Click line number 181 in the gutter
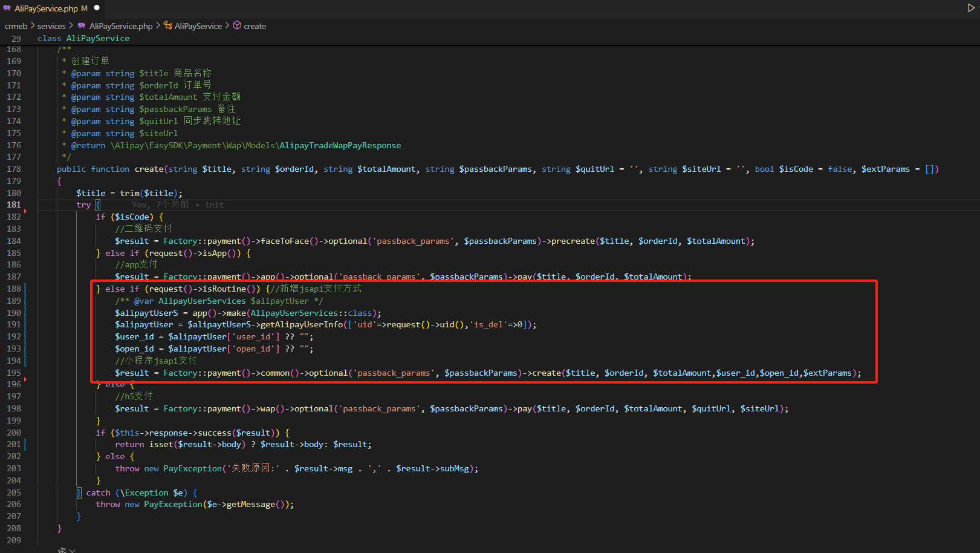980x553 pixels. click(14, 205)
